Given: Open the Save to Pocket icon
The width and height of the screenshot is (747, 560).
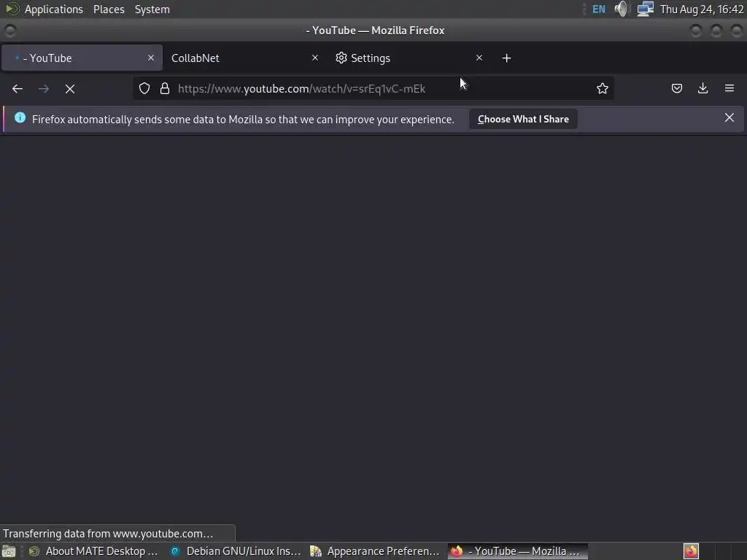Looking at the screenshot, I should 676,88.
